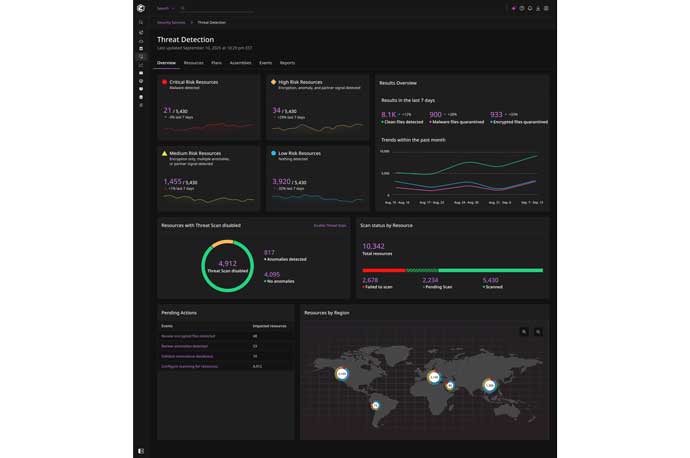
Task: Open the Search scope dropdown in header
Action: (x=165, y=8)
